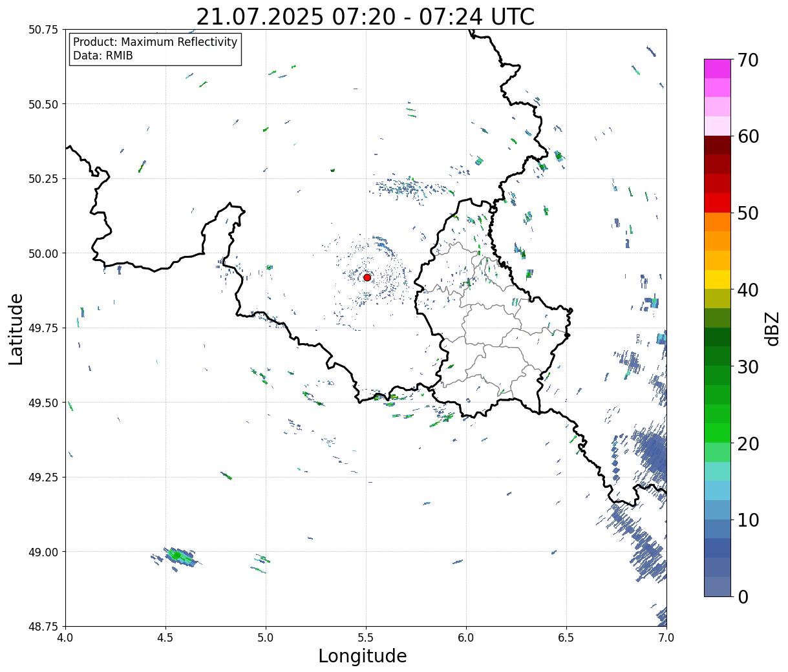Viewport: 788px width, 672px height.
Task: Click the magenta top swatch of the colorbar
Action: [x=718, y=68]
